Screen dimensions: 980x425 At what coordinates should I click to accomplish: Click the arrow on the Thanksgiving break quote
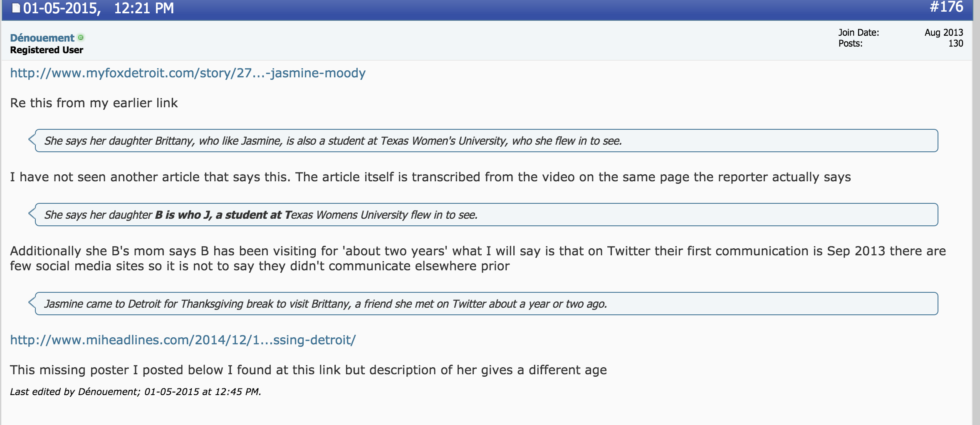[x=32, y=303]
